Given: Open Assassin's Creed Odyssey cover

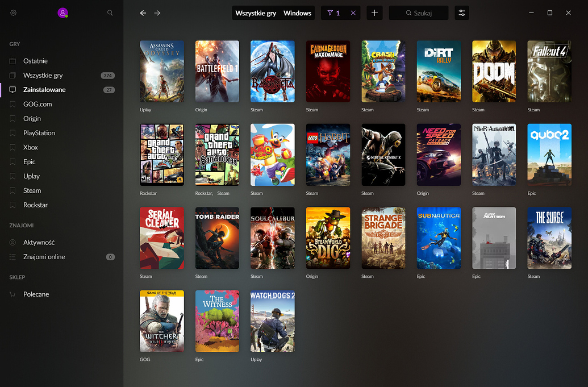Looking at the screenshot, I should [x=161, y=71].
